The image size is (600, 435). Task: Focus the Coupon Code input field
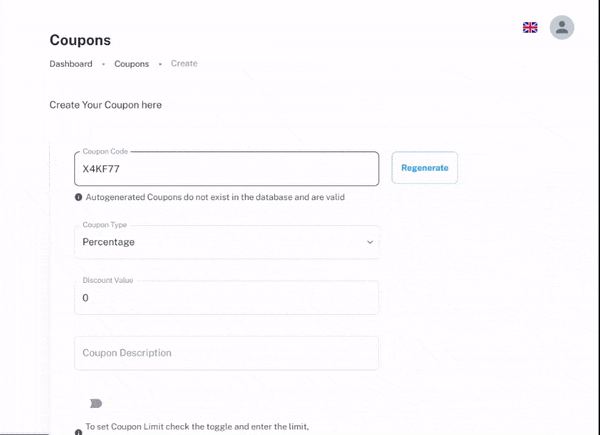[227, 169]
